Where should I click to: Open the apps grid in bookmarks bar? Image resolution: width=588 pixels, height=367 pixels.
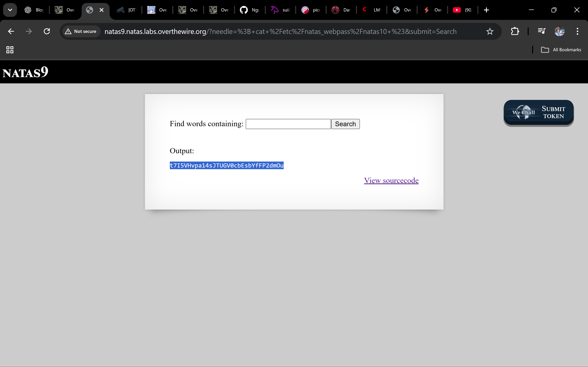point(10,50)
